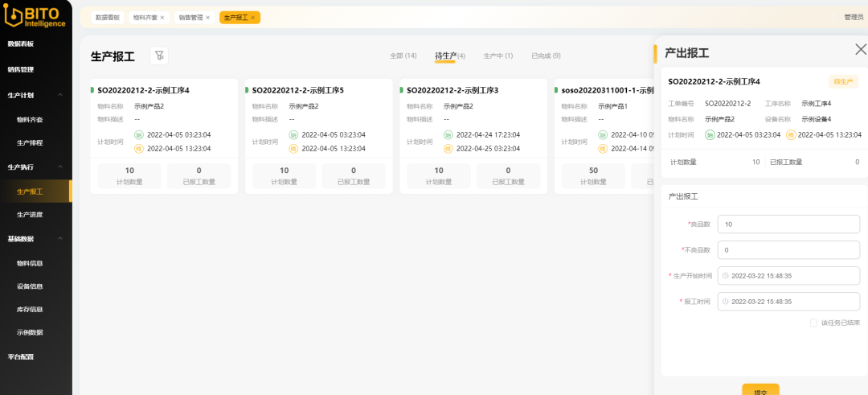The height and width of the screenshot is (395, 868).
Task: Collapse the 生产计划 sidebar group
Action: [x=60, y=95]
